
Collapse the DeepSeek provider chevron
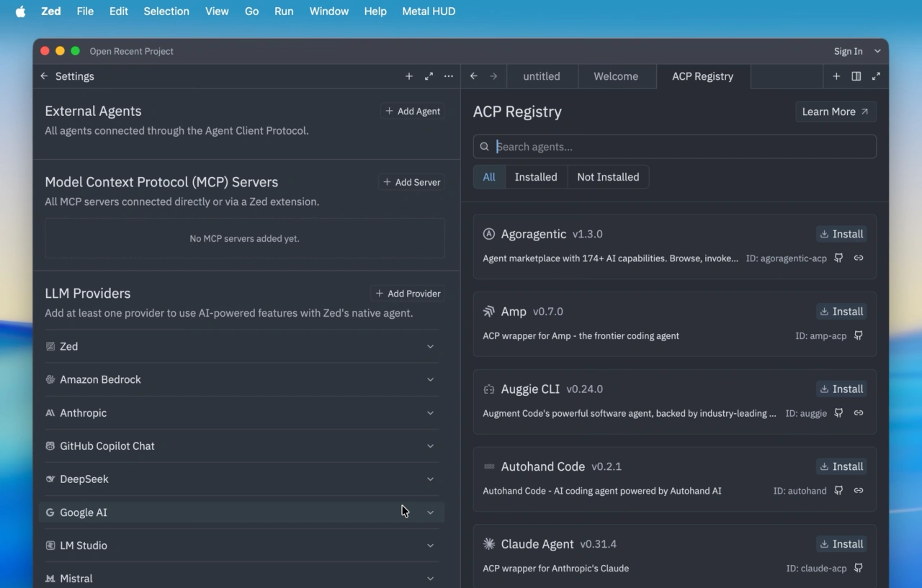430,479
